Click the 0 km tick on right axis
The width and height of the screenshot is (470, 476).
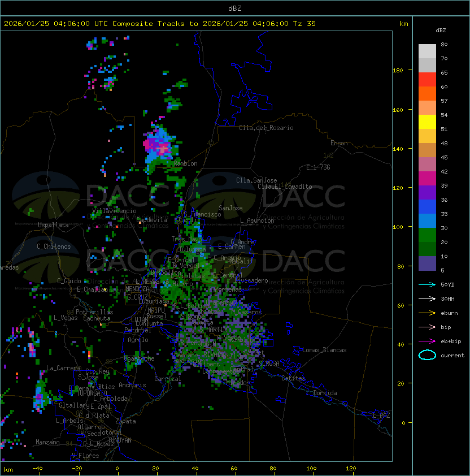click(403, 423)
